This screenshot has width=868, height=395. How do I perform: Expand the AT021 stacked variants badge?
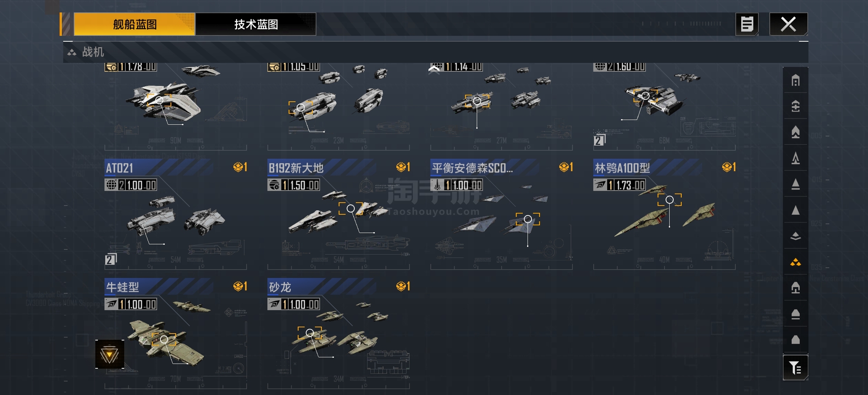point(111,259)
